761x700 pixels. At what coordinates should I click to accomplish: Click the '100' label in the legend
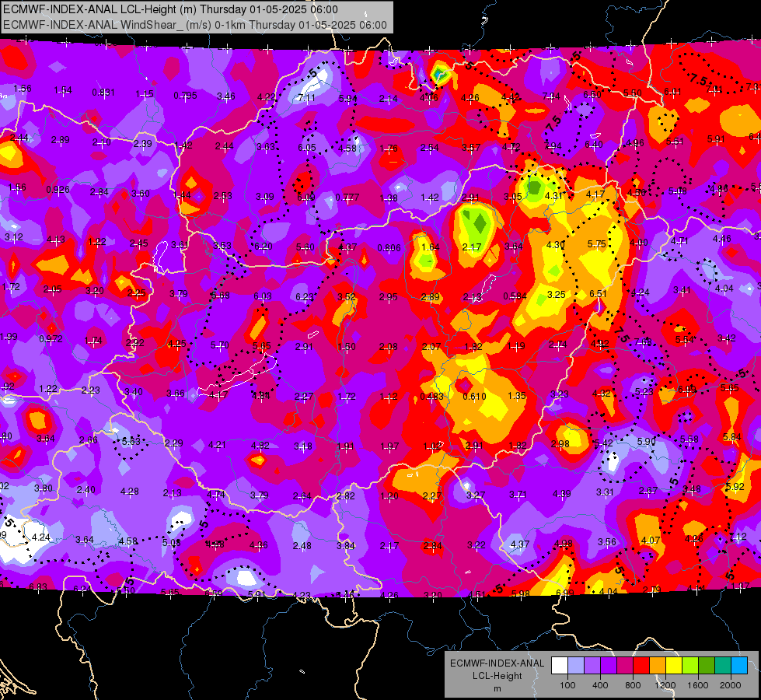pyautogui.click(x=567, y=685)
